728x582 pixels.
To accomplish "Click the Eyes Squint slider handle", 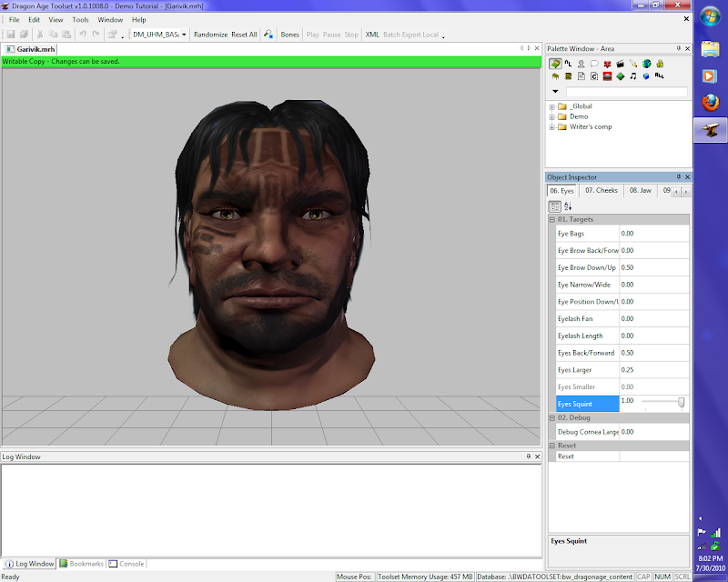I will tap(681, 402).
